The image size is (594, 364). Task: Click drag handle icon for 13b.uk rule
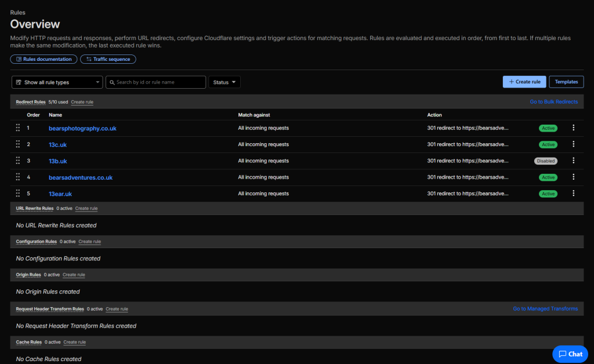coord(18,161)
